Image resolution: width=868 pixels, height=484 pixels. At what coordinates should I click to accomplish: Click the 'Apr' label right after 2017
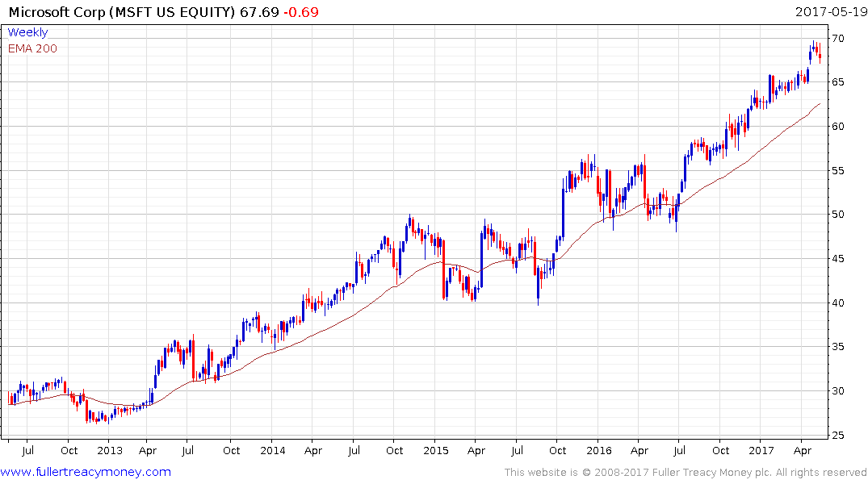click(x=803, y=450)
